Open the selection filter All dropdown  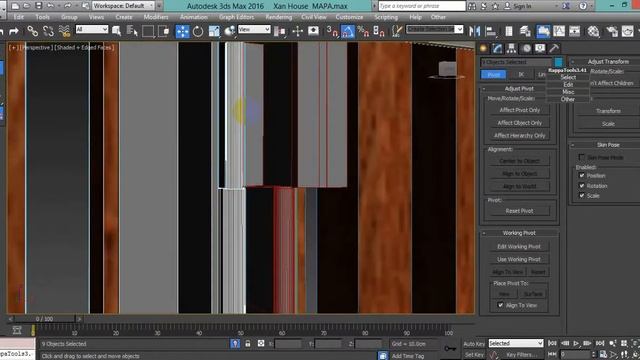click(x=92, y=29)
